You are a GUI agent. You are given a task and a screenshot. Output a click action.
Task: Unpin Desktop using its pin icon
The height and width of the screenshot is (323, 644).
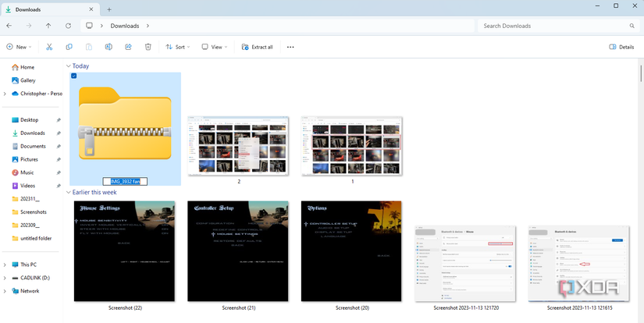[59, 120]
